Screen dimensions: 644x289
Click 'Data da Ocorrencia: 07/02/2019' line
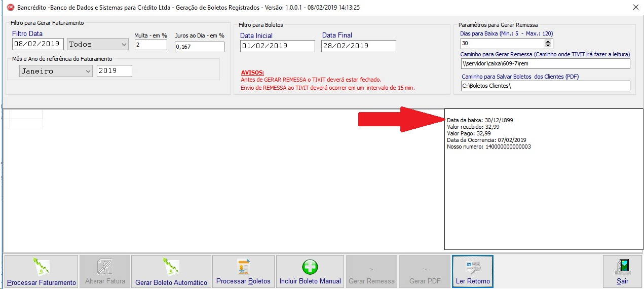tap(486, 140)
